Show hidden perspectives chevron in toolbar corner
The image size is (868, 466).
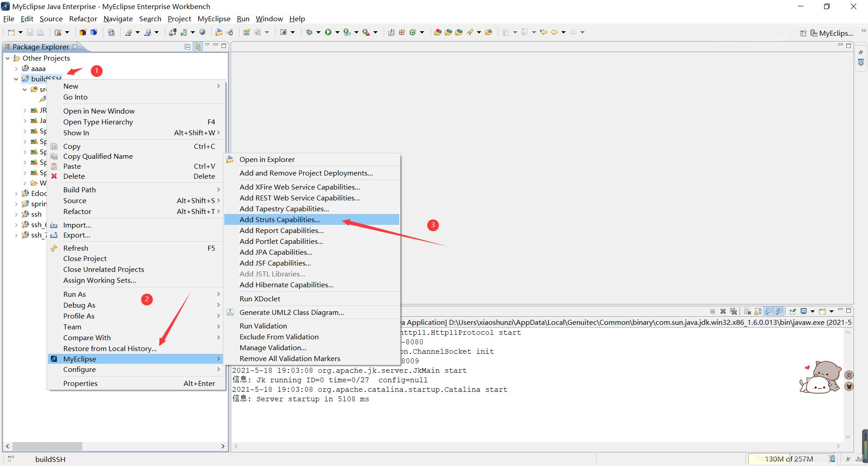[x=863, y=31]
